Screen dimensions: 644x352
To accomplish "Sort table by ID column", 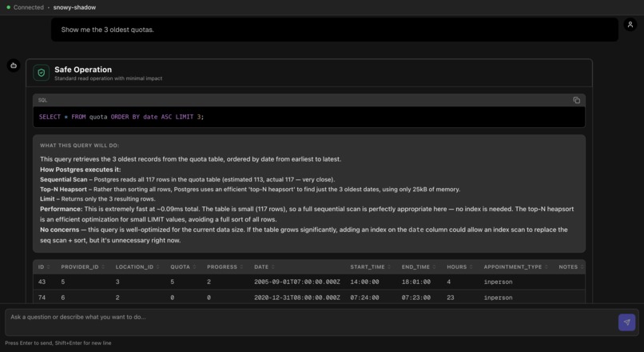I will click(x=44, y=267).
